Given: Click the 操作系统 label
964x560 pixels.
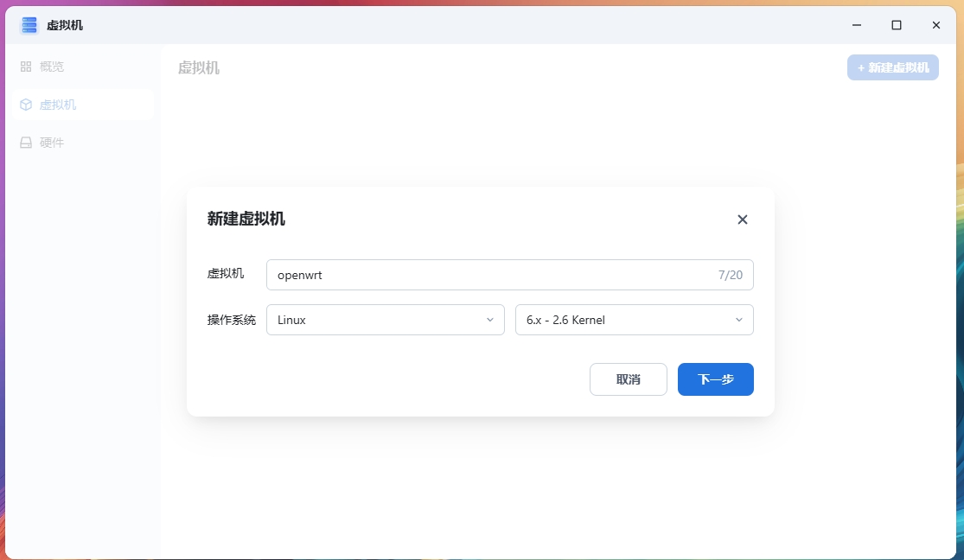Looking at the screenshot, I should coord(231,320).
